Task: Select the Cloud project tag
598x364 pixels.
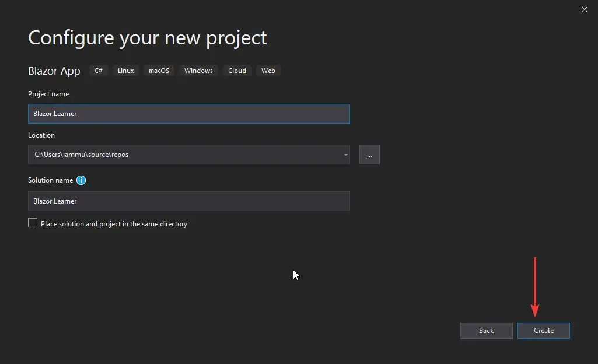Action: pyautogui.click(x=237, y=70)
